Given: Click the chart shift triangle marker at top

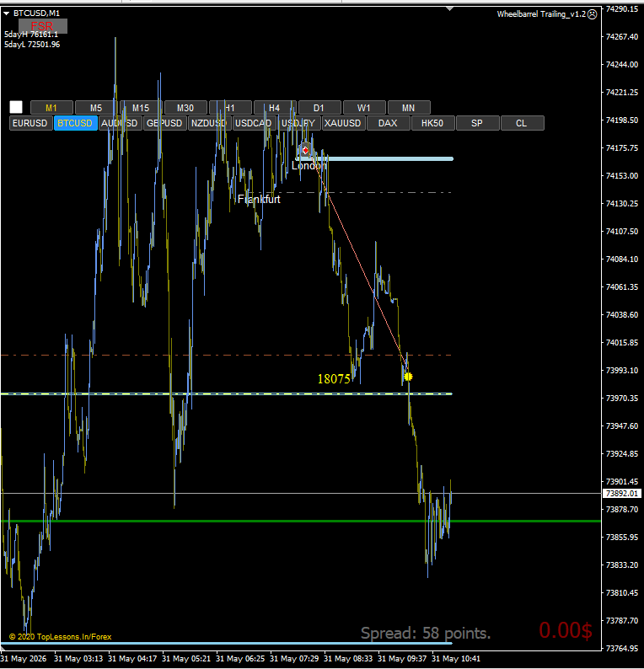Looking at the screenshot, I should click(x=449, y=8).
